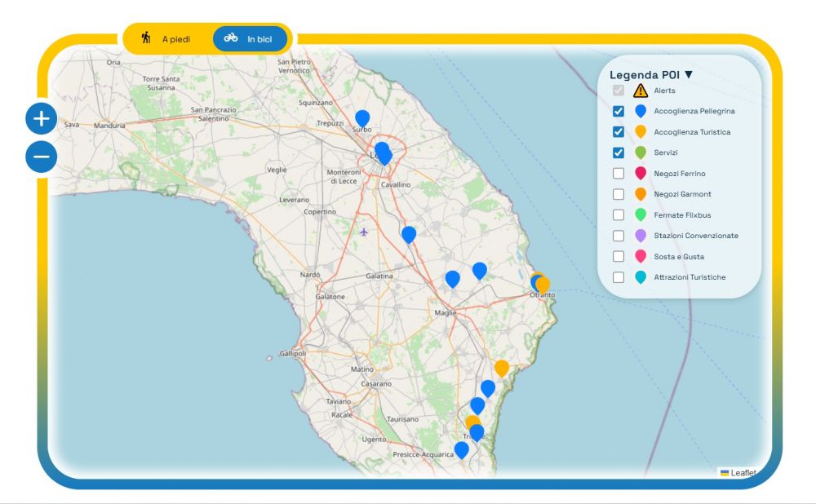
Task: Check the Fermate Flixbus checkbox
Action: (619, 215)
